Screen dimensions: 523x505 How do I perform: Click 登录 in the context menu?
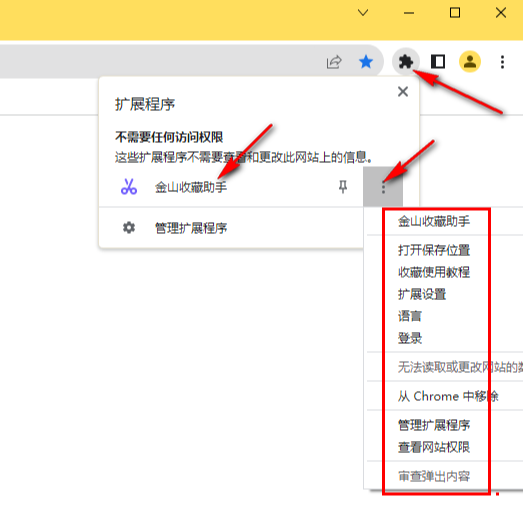click(410, 338)
